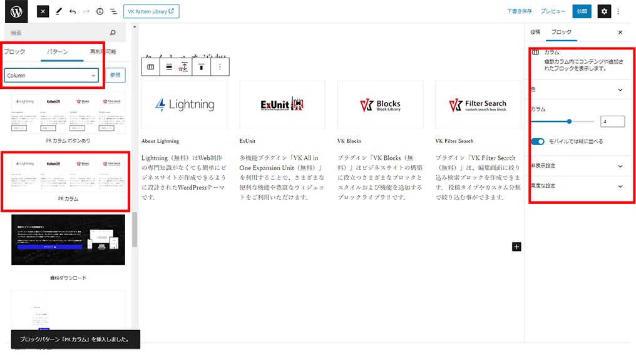The image size is (636, 364).
Task: Open block toolbar more options menu
Action: coord(220,66)
